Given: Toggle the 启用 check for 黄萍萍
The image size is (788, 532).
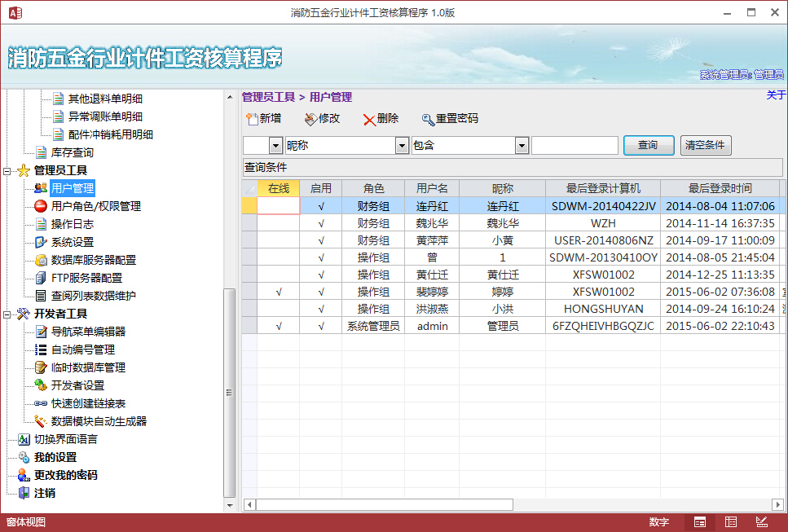Looking at the screenshot, I should tap(321, 240).
